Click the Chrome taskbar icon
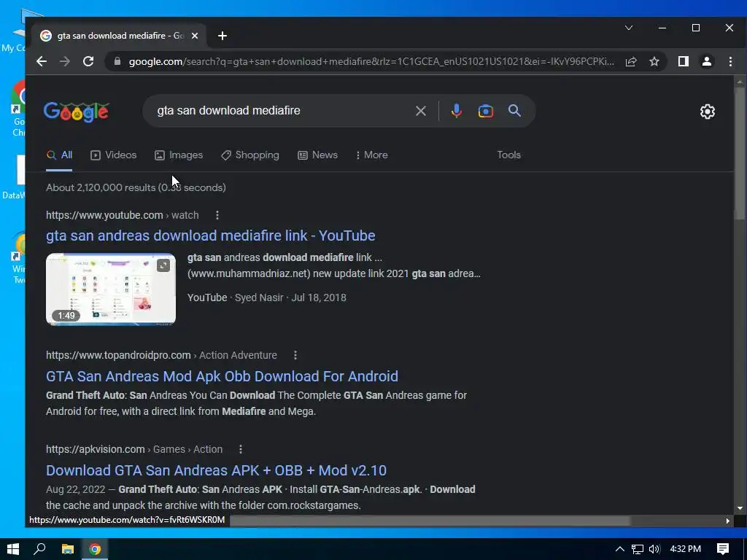Screen dimensions: 747x560 pos(95,549)
